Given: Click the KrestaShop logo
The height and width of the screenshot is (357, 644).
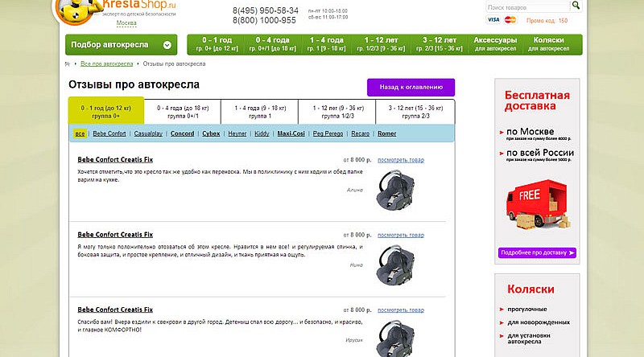Looking at the screenshot, I should tap(121, 10).
